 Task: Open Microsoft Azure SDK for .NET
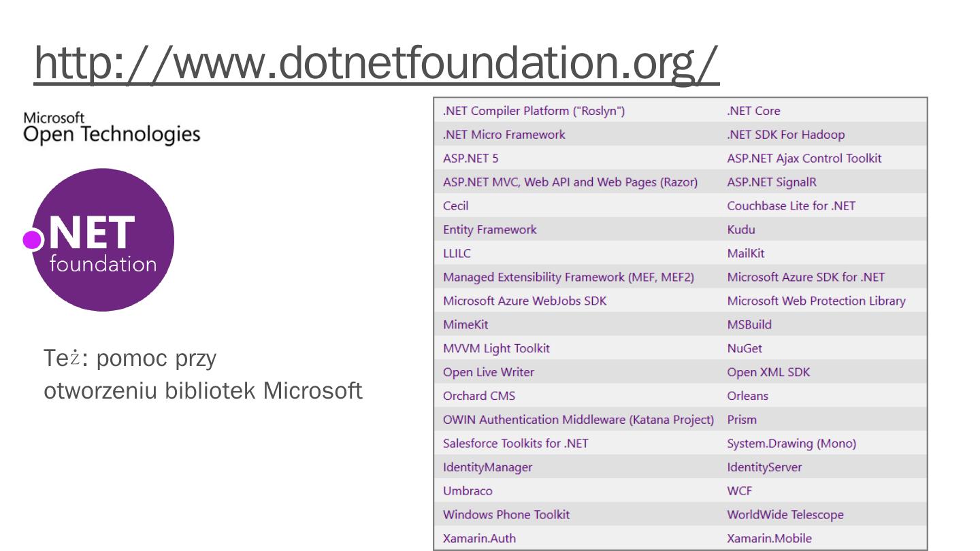click(806, 278)
